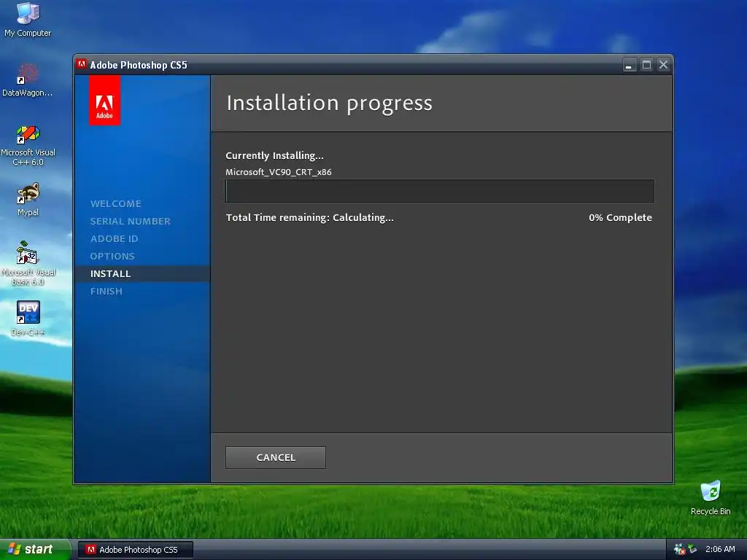Select the Mypal browser shortcut
This screenshot has height=560, width=747.
coord(28,199)
